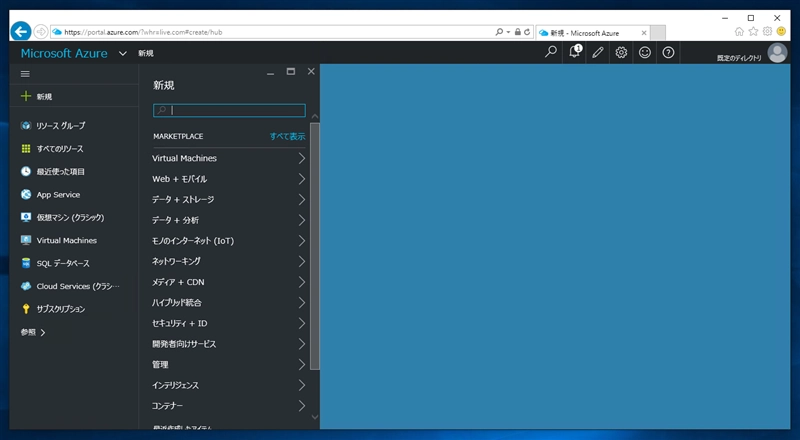The width and height of the screenshot is (800, 440).
Task: Click the green plus 新規 icon
Action: 26,96
